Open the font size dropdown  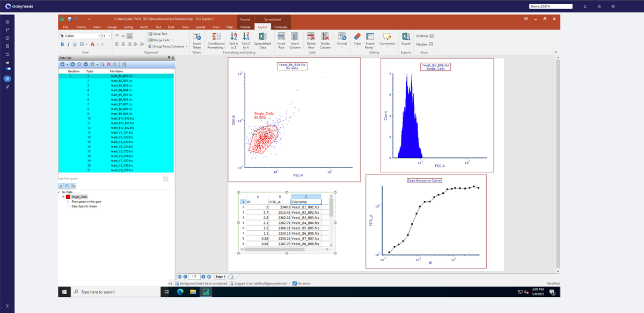tap(109, 36)
